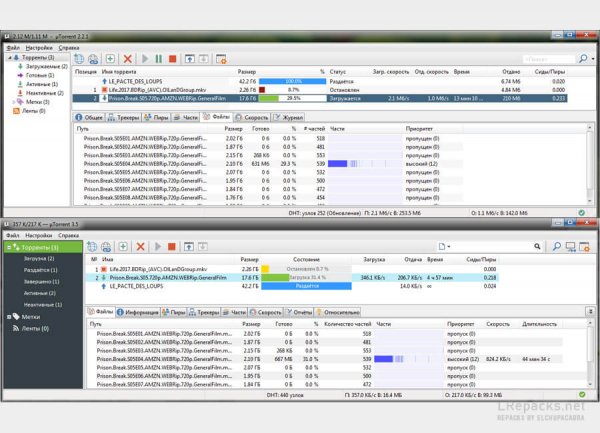The height and width of the screenshot is (433, 600).
Task: Select Загружаемые (2) filter in uTorrent 2.2.1 sidebar
Action: (47, 67)
